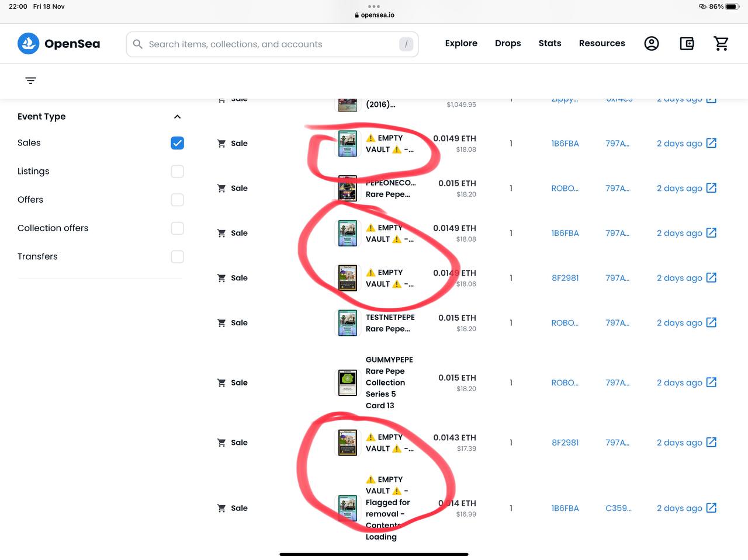Open GUMMYPEPE Rare Pepe Collection item name
The width and height of the screenshot is (748, 560).
(389, 382)
